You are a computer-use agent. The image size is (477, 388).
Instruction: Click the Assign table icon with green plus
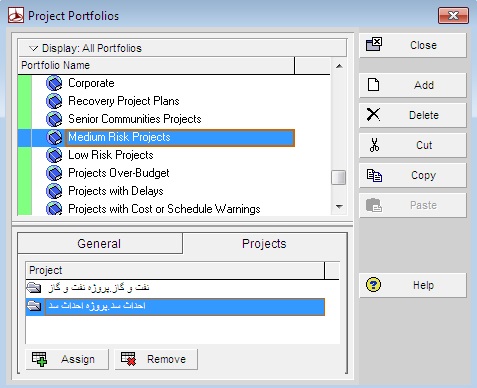[39, 359]
